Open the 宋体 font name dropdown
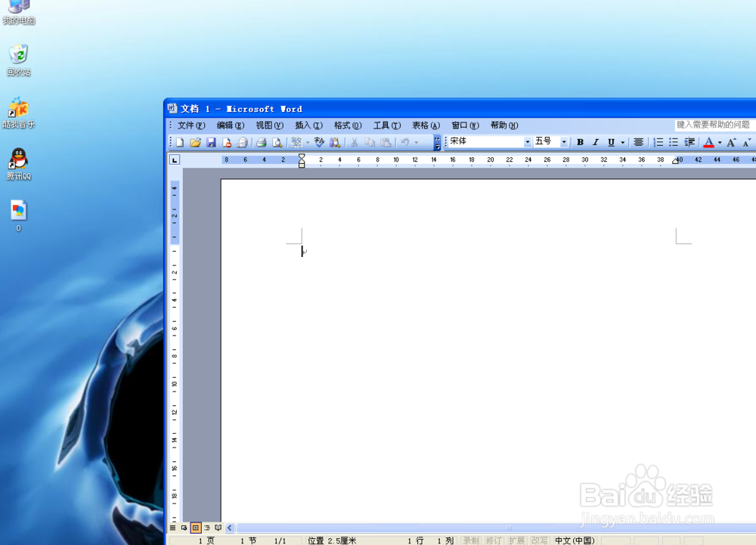 tap(527, 142)
